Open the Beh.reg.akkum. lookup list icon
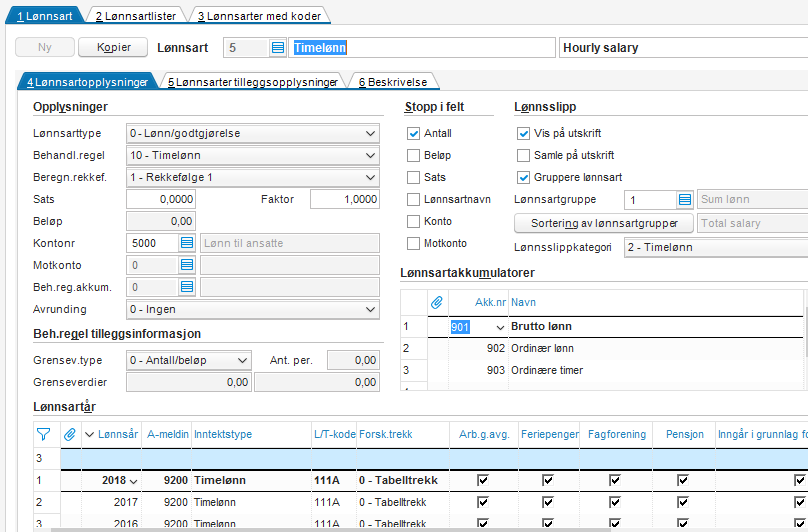Screen dimensions: 808x532 (187, 287)
